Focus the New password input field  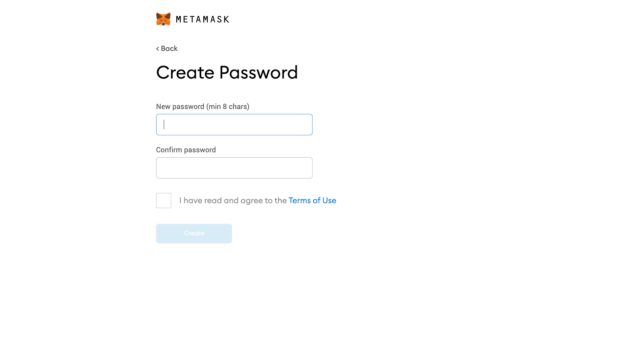pyautogui.click(x=234, y=125)
